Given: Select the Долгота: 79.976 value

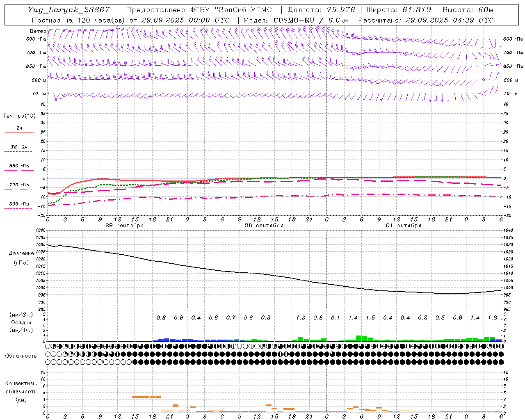Looking at the screenshot, I should (x=321, y=10).
